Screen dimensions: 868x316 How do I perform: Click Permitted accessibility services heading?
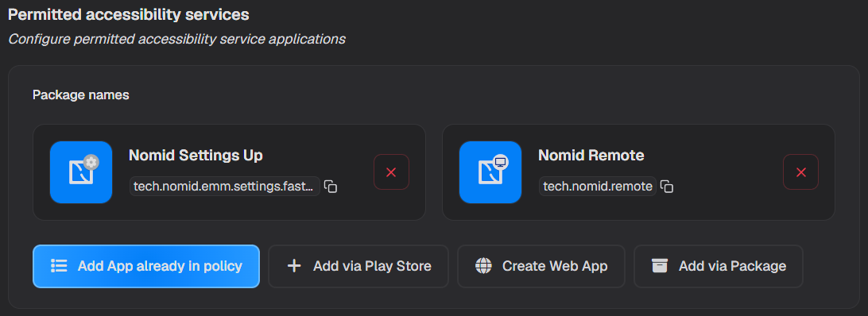tap(129, 15)
